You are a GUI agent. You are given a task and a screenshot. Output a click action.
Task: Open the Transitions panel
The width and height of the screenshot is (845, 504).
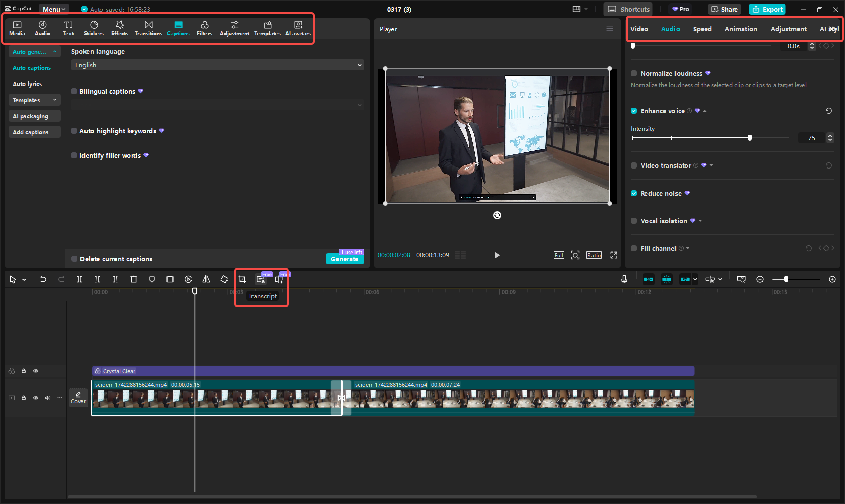tap(148, 28)
